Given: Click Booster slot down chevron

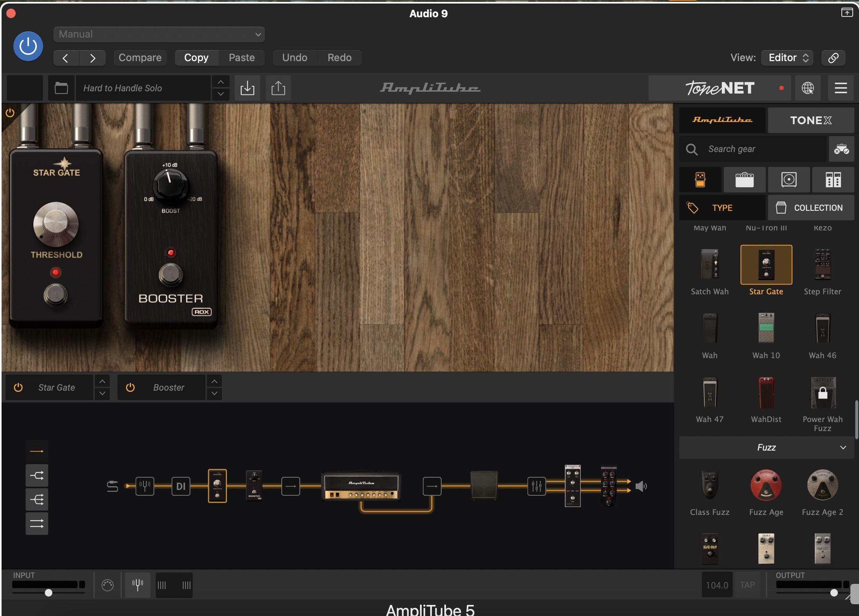Looking at the screenshot, I should (214, 394).
